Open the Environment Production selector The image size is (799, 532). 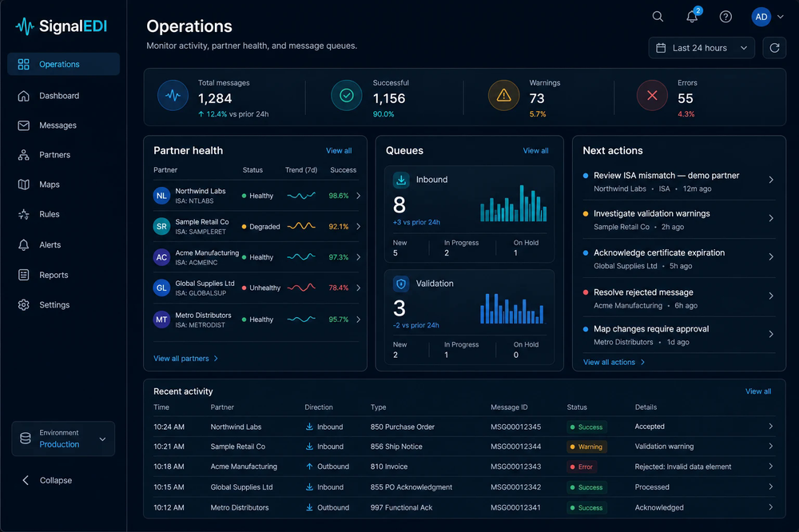point(63,439)
